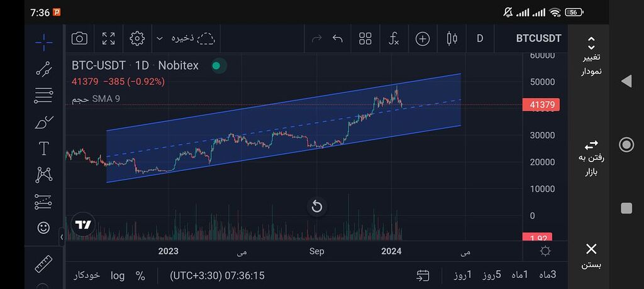This screenshot has width=644, height=289.
Task: Select the text annotation tool
Action: point(43,148)
